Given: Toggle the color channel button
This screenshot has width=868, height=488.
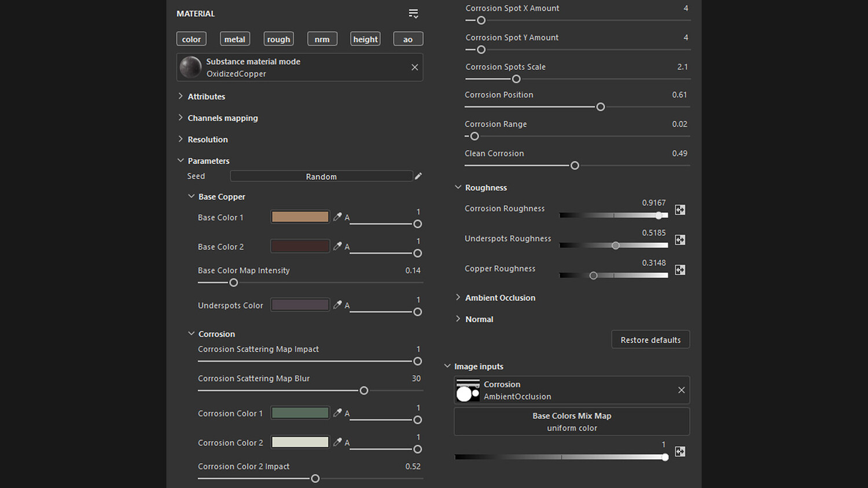Looking at the screenshot, I should click(192, 39).
